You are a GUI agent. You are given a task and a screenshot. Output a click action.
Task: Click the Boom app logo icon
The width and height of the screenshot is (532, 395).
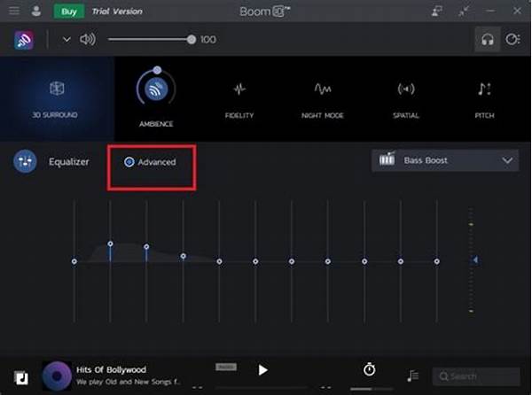[24, 40]
